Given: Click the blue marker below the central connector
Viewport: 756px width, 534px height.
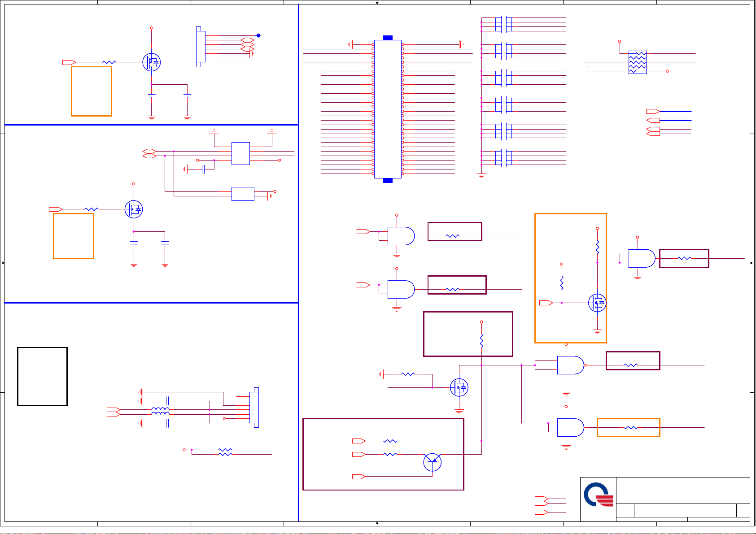Looking at the screenshot, I should pos(388,181).
